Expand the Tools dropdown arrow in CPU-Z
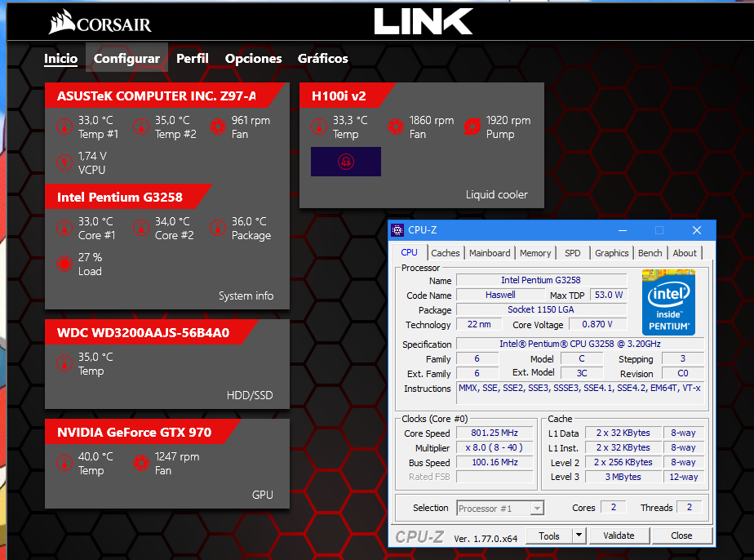Image resolution: width=754 pixels, height=560 pixels. tap(579, 535)
